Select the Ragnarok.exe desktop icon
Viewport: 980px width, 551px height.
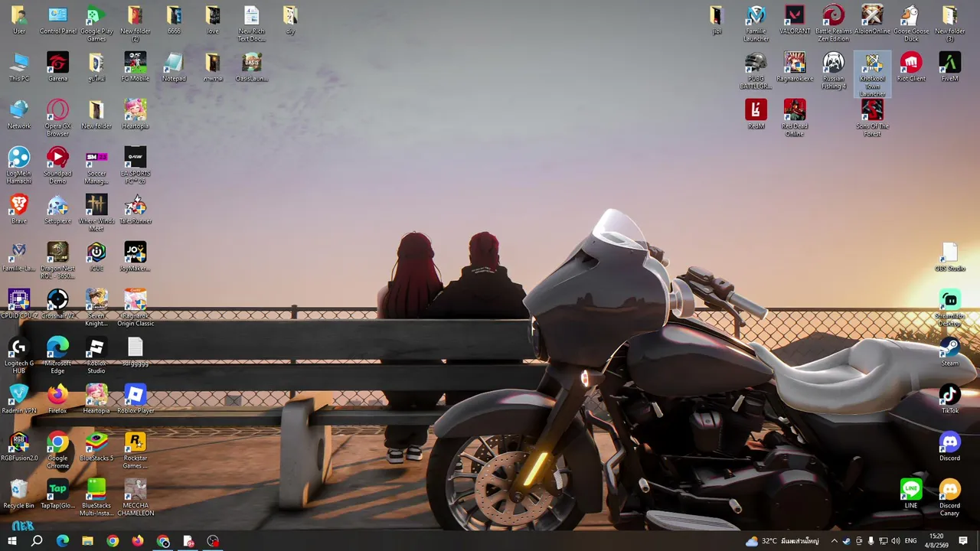coord(795,66)
